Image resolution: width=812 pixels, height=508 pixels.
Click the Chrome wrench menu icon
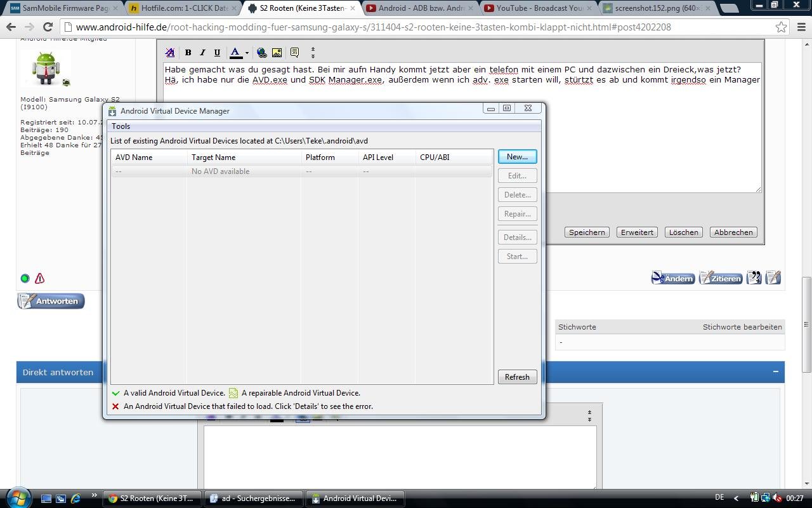point(802,27)
